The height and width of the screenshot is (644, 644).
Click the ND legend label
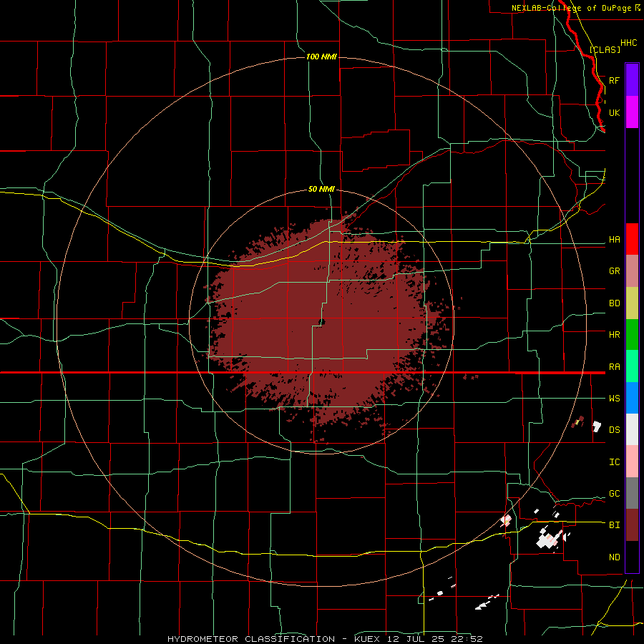614,557
